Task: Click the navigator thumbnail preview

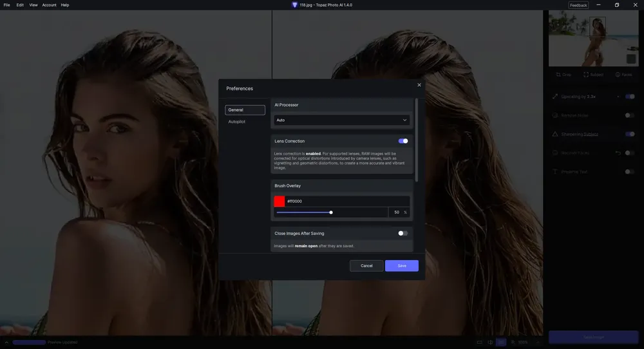Action: 594,38
